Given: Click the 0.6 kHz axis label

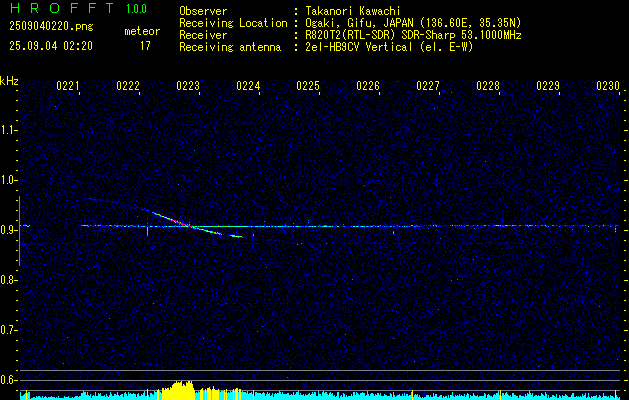Looking at the screenshot, I should coord(8,380).
